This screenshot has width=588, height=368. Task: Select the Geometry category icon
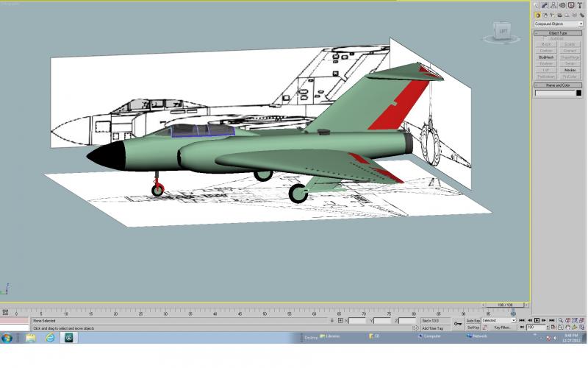point(537,15)
